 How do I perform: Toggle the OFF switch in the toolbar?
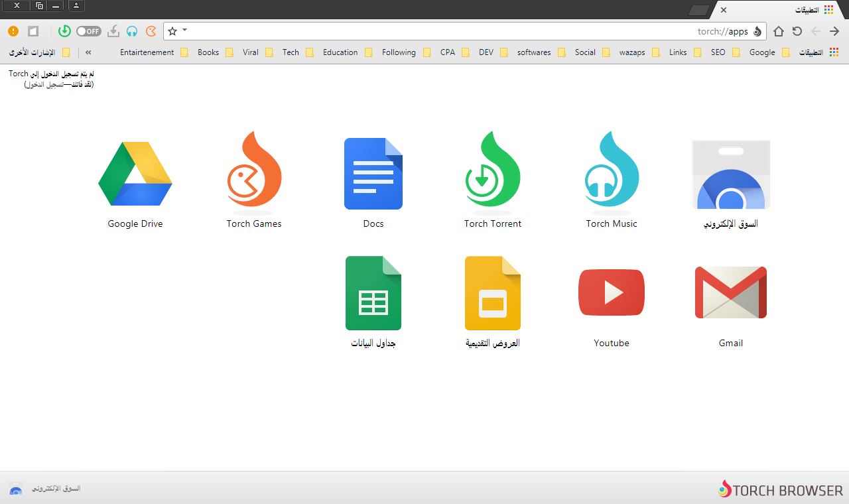click(88, 31)
